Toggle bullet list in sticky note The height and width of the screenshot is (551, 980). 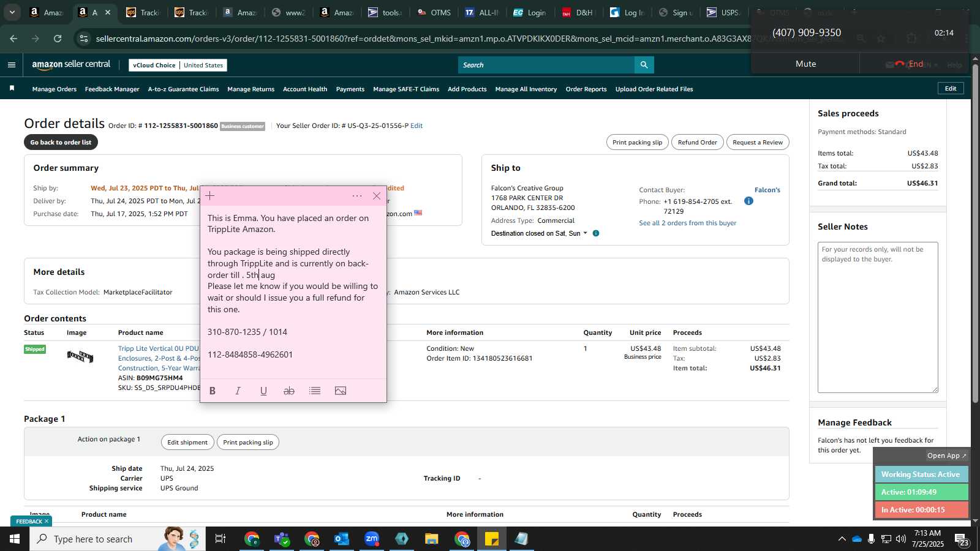(315, 391)
